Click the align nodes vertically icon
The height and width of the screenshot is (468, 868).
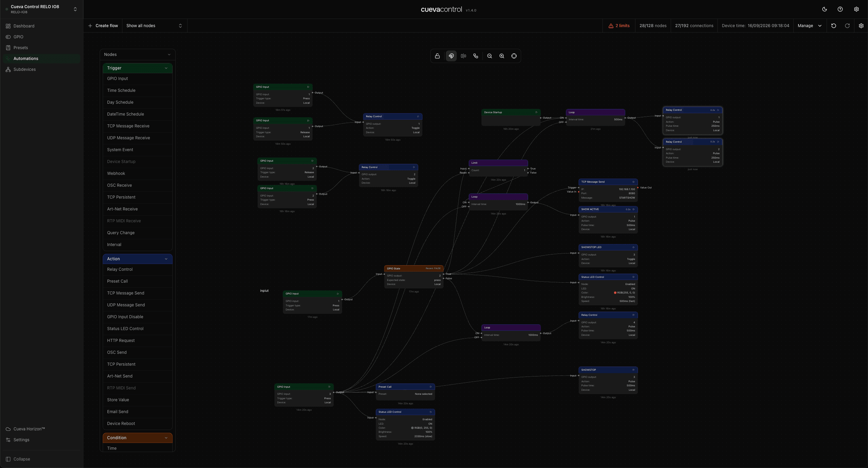tap(463, 56)
